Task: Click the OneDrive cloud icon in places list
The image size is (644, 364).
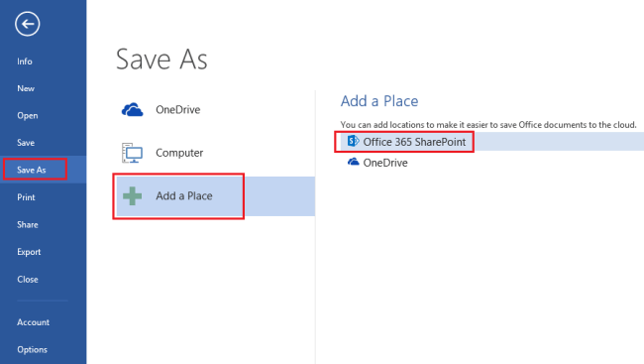Action: click(132, 110)
